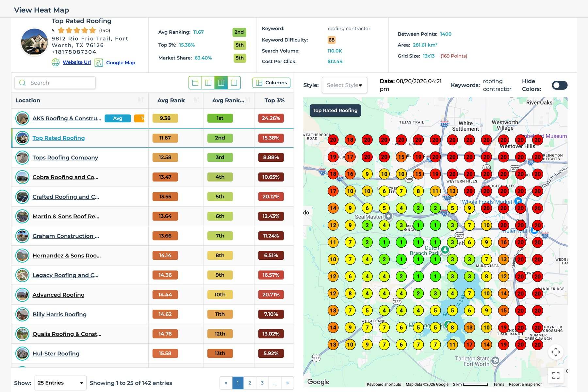Image resolution: width=588 pixels, height=392 pixels.
Task: Click the SealMaster map marker icon
Action: [x=388, y=216]
